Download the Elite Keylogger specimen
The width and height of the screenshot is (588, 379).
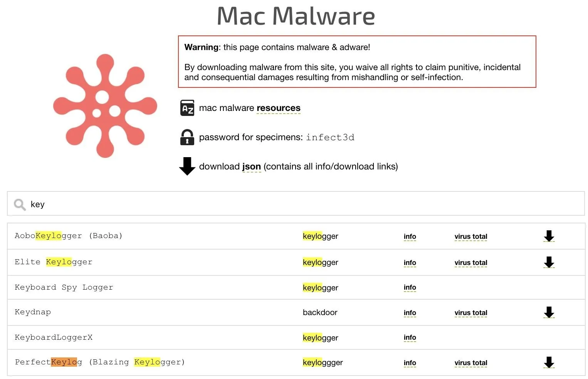pyautogui.click(x=549, y=262)
